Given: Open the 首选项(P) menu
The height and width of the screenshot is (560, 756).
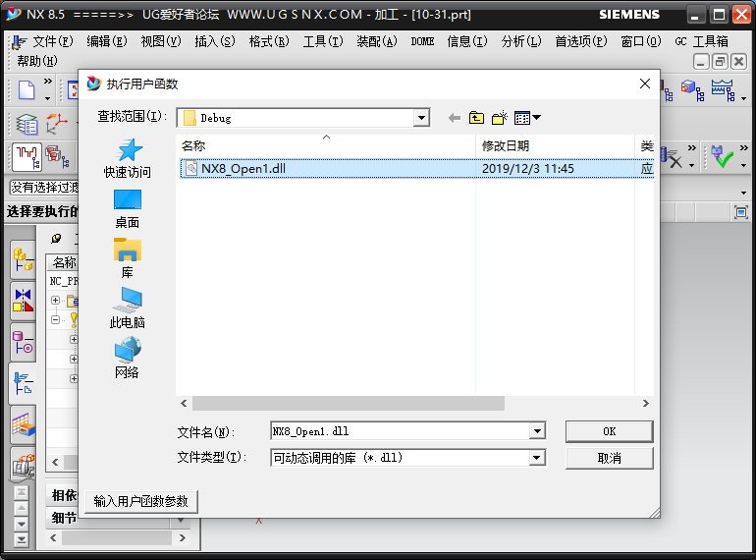Looking at the screenshot, I should [x=581, y=41].
